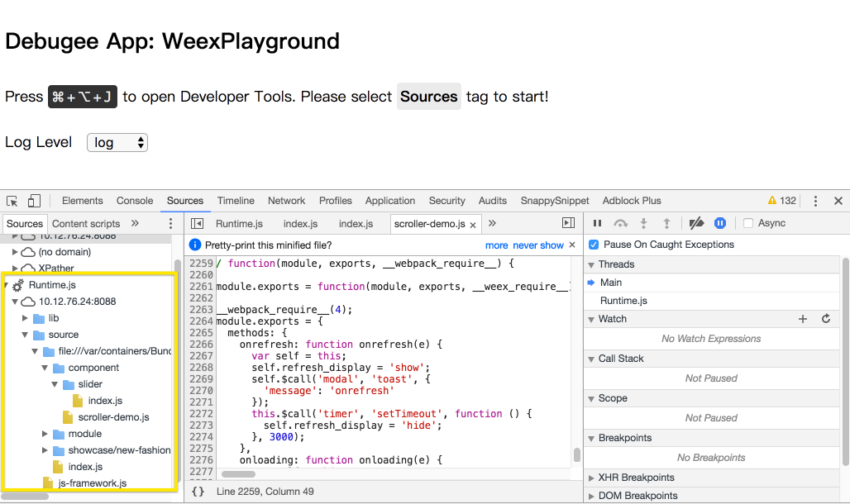Image resolution: width=850 pixels, height=504 pixels.
Task: Expand the lib folder
Action: (x=25, y=318)
